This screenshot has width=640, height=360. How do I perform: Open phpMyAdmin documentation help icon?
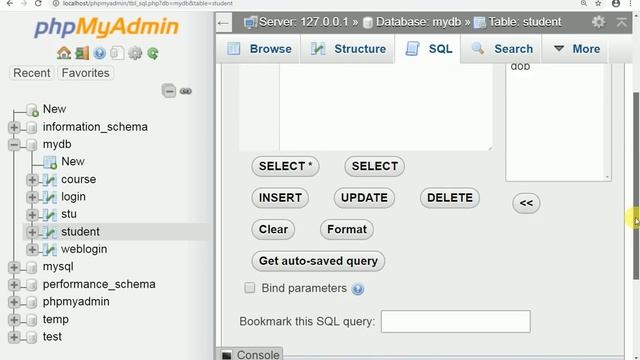(x=100, y=53)
